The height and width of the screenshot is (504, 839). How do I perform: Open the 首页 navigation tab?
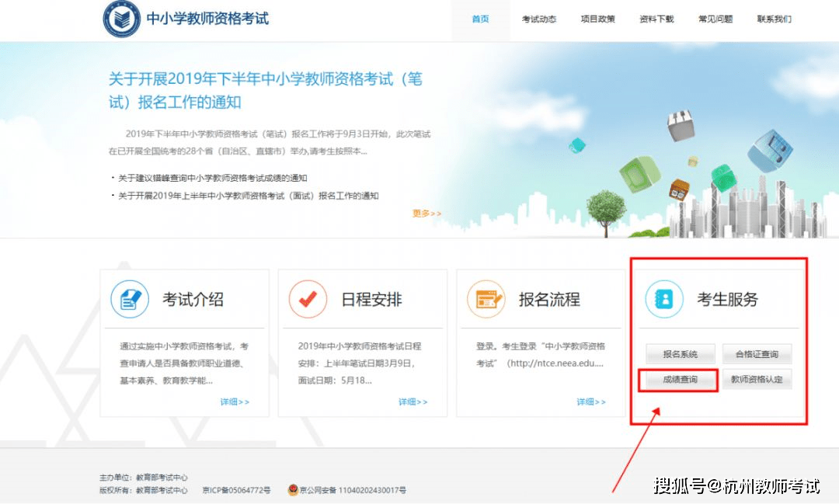pos(481,19)
